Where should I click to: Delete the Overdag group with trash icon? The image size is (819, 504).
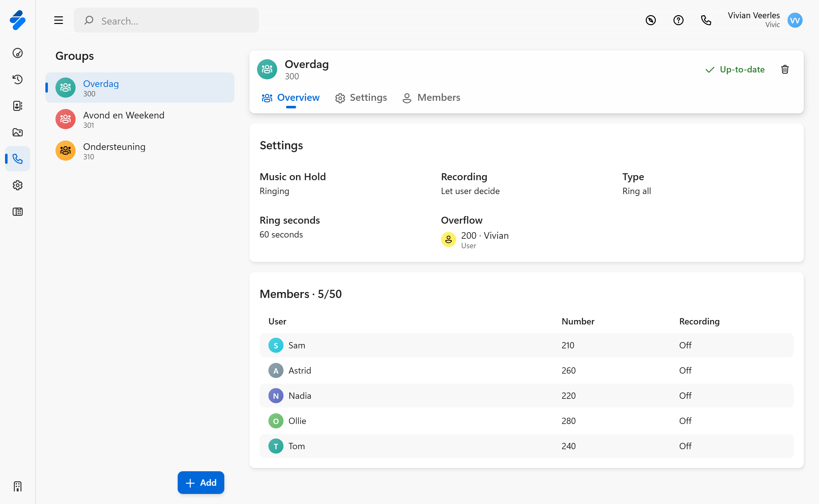point(785,69)
